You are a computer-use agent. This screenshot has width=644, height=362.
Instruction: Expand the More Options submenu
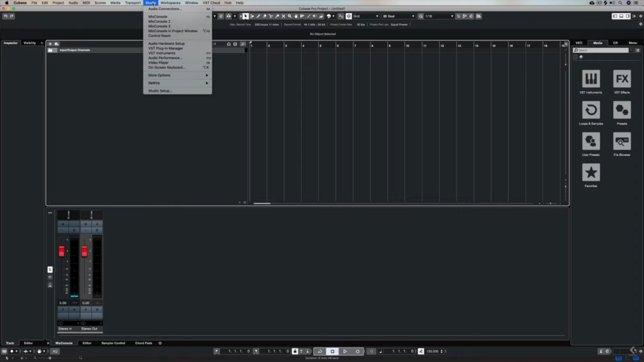177,75
